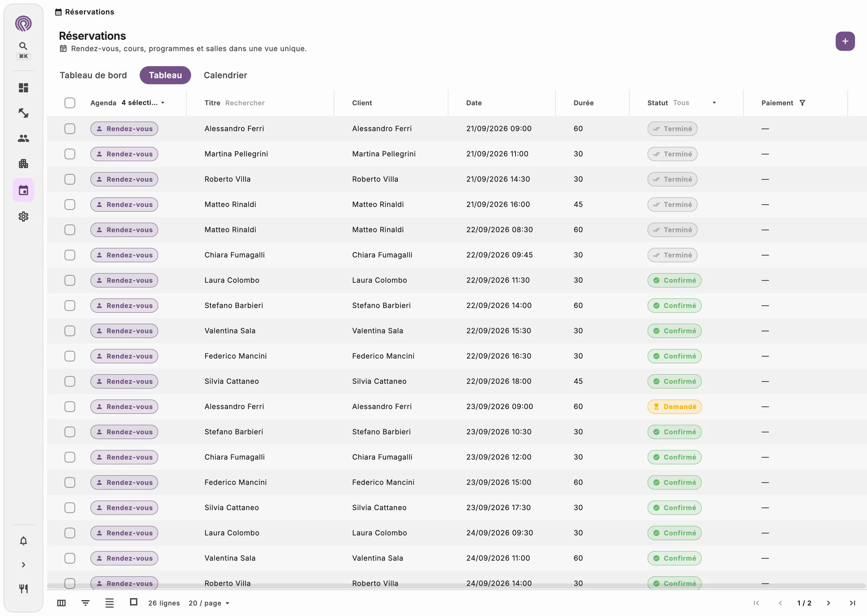Screen dimensions: 867x616
Task: Check the Martina Pellegrini row checkbox
Action: pos(70,154)
